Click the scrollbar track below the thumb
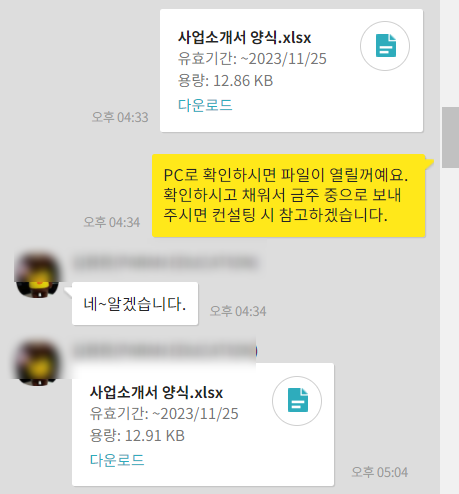The image size is (459, 494). (x=450, y=330)
